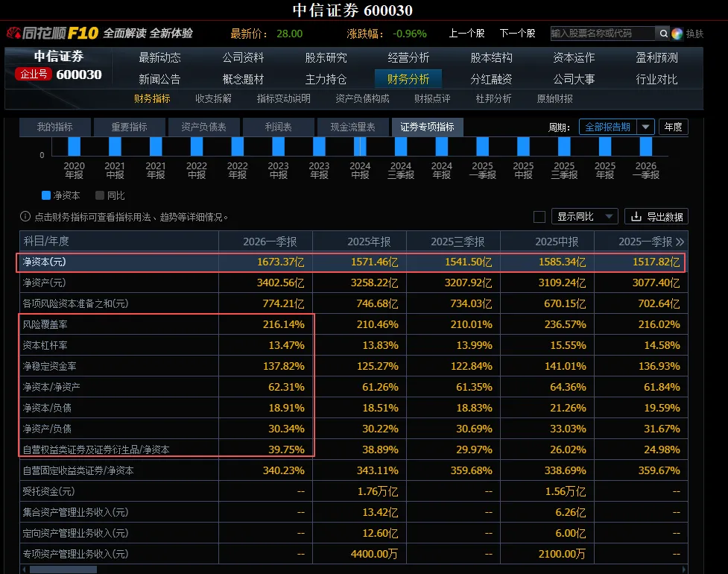This screenshot has height=574, width=728.
Task: Open the 重要指标 tab
Action: 129,127
